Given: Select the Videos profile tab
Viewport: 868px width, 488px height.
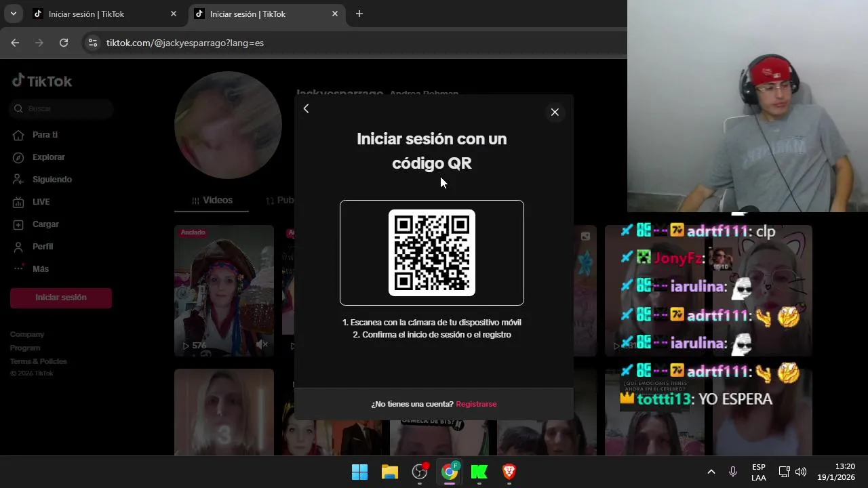Looking at the screenshot, I should [x=212, y=201].
